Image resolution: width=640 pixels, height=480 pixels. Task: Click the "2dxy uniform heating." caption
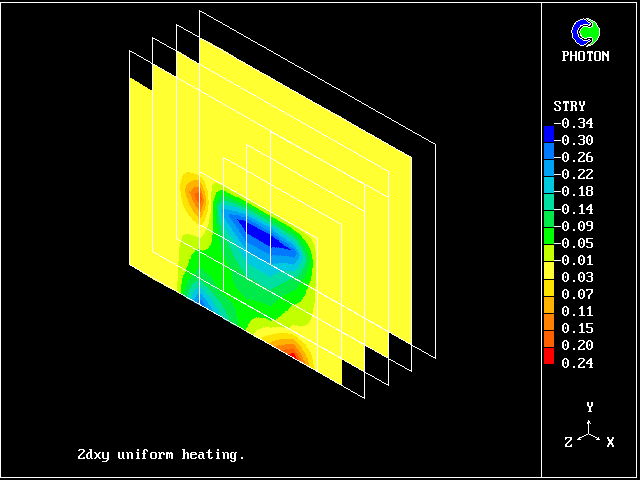(x=161, y=455)
